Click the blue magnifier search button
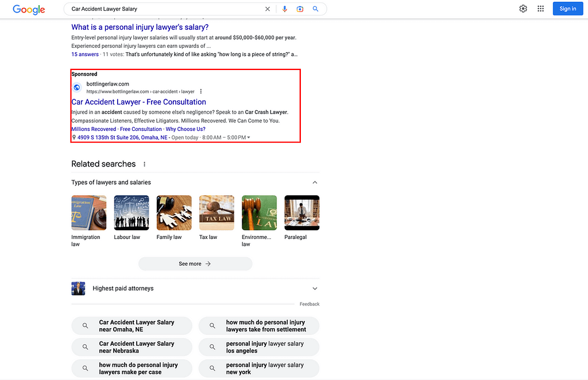The image size is (588, 380). (x=315, y=9)
